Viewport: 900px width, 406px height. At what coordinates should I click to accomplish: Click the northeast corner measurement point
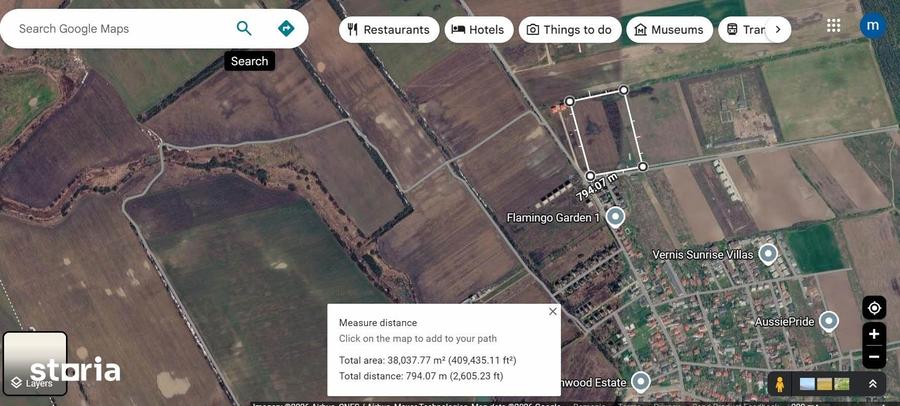pos(624,90)
